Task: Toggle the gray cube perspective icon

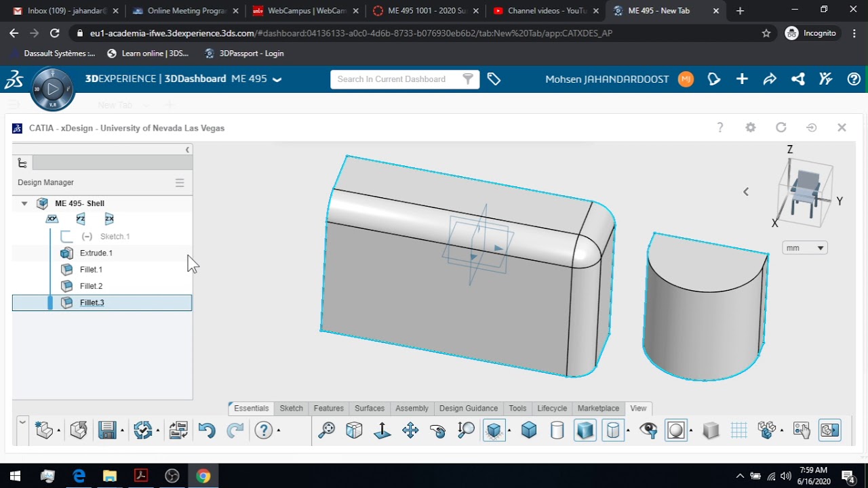Action: coord(711,430)
